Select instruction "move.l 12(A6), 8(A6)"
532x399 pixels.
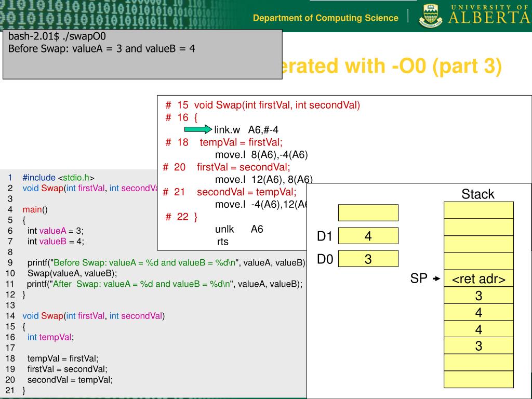pyautogui.click(x=263, y=179)
